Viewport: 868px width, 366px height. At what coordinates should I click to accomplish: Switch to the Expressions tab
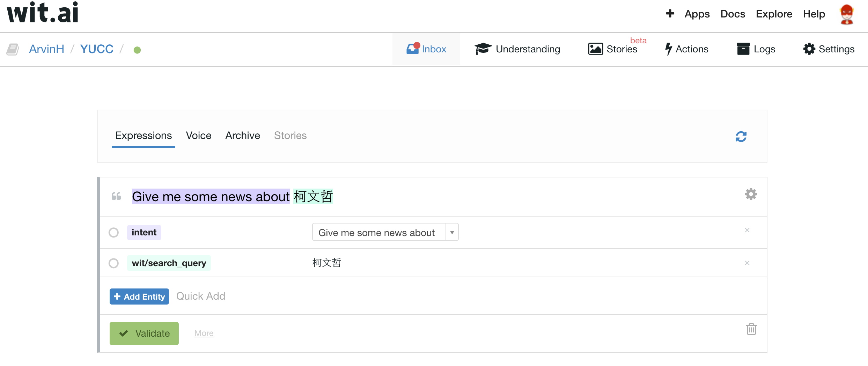click(144, 136)
